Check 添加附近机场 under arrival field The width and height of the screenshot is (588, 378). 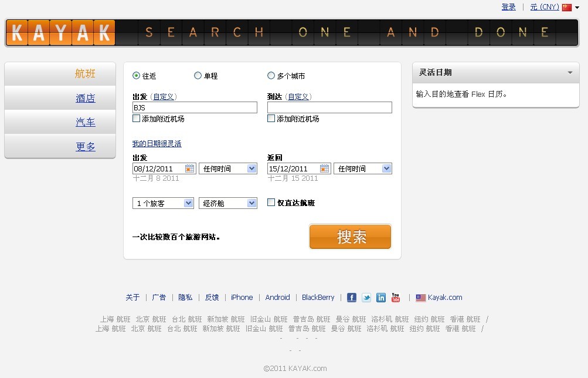[x=271, y=119]
